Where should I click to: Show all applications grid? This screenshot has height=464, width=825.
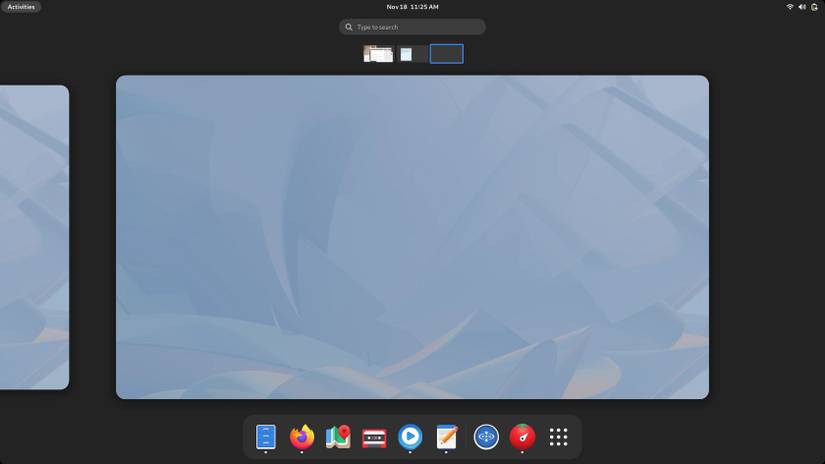[558, 437]
